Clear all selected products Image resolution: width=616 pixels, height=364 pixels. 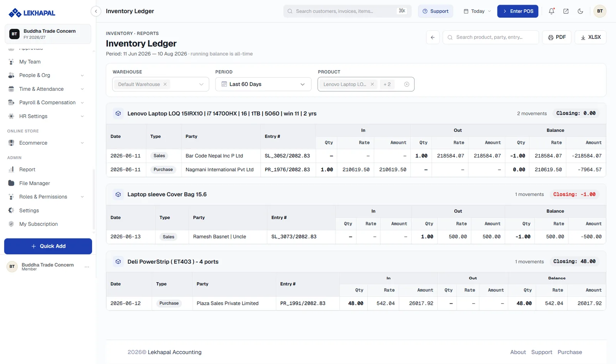407,84
